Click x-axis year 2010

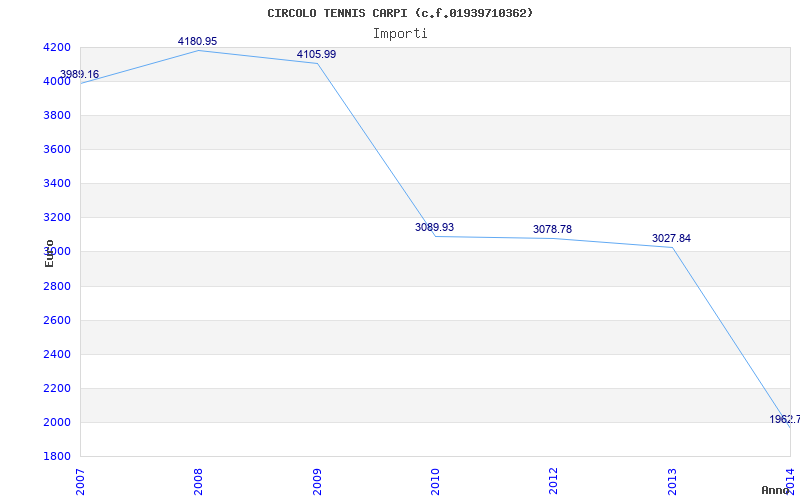click(x=435, y=482)
